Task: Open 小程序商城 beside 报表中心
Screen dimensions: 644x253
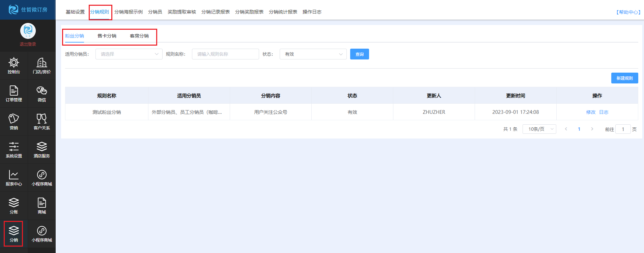Action: (x=42, y=178)
